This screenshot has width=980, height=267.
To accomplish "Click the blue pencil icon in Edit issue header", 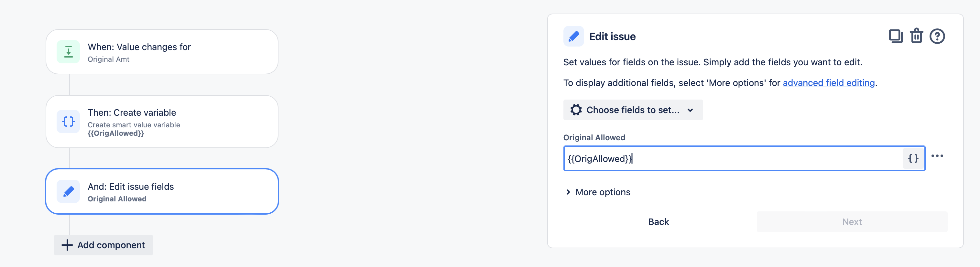I will [x=573, y=37].
